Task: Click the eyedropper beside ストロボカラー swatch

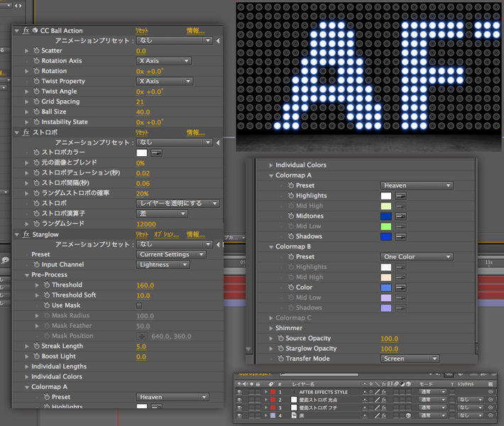Action: 156,153
